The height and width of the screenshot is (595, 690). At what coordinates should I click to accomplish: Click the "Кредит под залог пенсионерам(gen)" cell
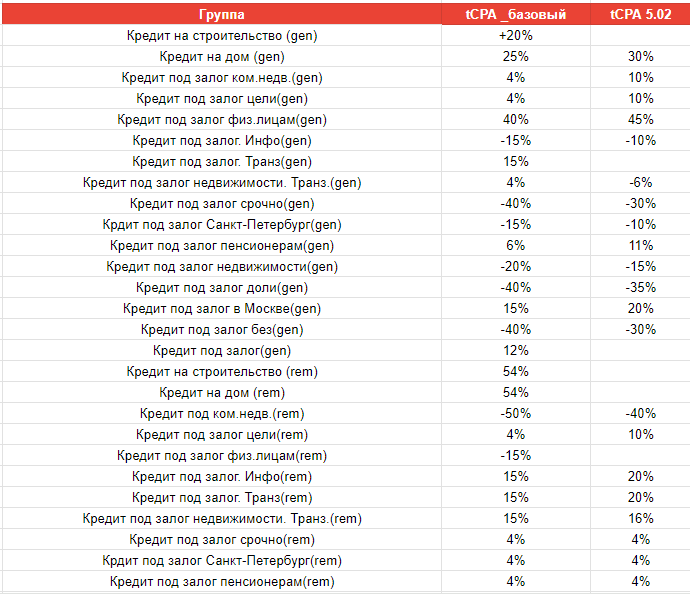(222, 246)
